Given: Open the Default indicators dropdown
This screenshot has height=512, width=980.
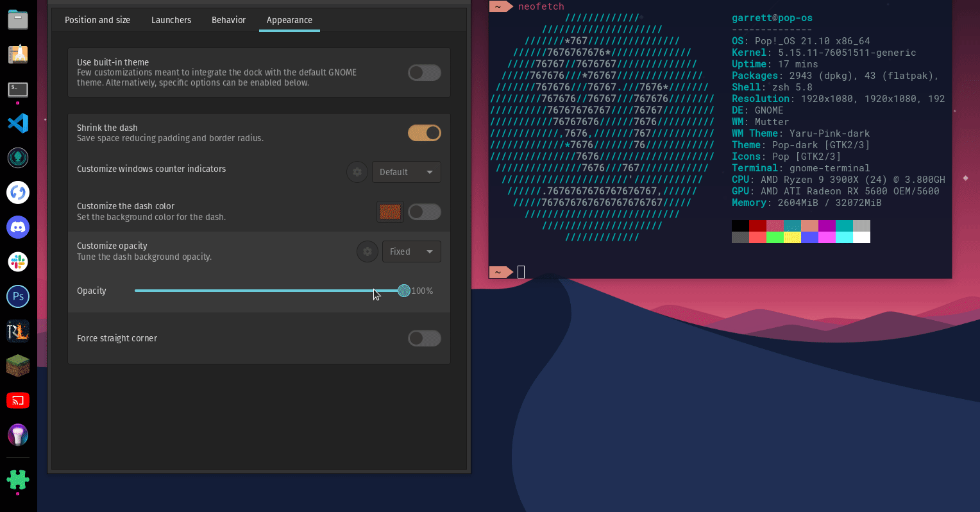Looking at the screenshot, I should point(407,172).
